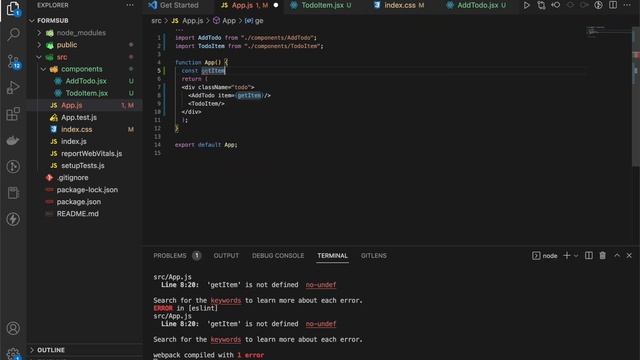This screenshot has width=640, height=360.
Task: Follow the first no-undef link in terminal
Action: 321,285
